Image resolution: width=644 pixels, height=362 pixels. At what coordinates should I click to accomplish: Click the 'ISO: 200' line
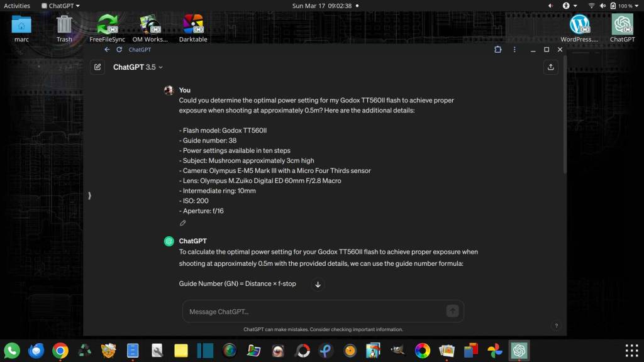(x=194, y=200)
